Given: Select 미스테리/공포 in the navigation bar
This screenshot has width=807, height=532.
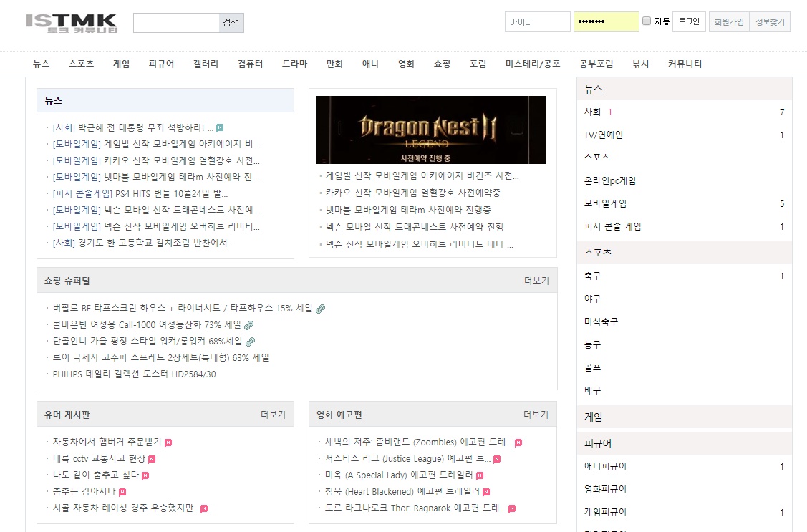Looking at the screenshot, I should pos(532,64).
